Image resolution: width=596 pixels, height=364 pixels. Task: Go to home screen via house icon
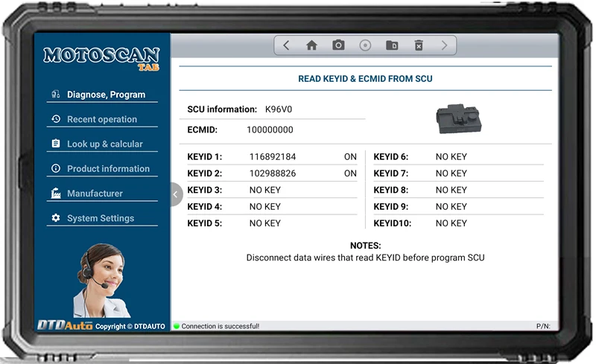click(312, 45)
